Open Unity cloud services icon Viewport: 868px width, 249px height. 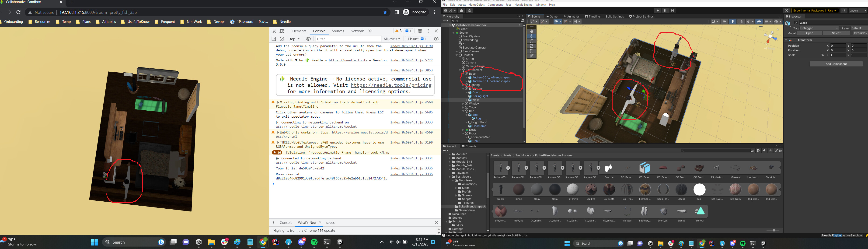pyautogui.click(x=462, y=11)
